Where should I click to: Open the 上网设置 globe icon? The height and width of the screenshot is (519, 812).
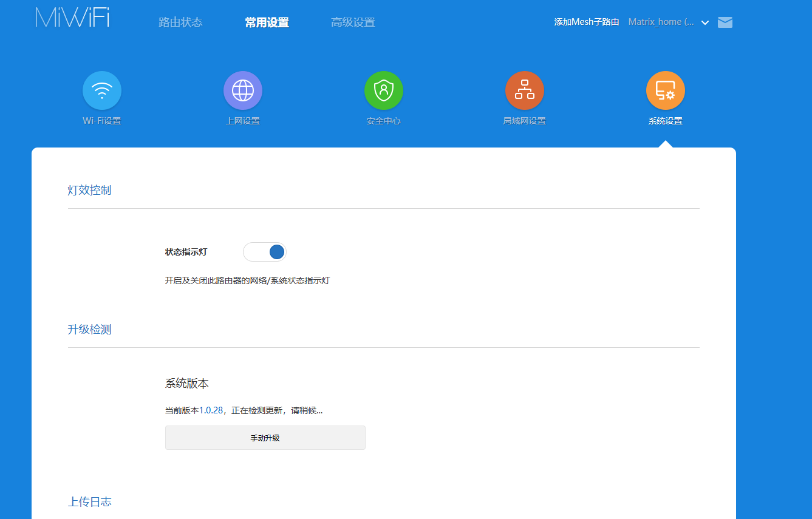tap(243, 91)
